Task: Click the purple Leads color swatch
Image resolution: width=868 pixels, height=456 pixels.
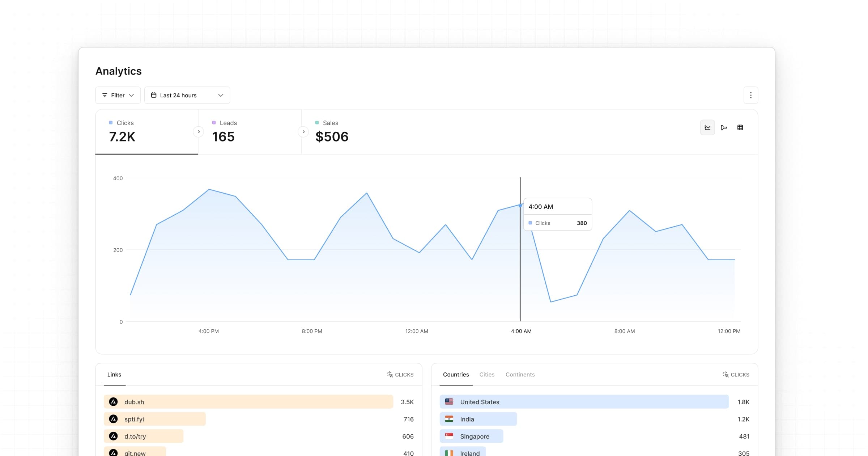Action: (x=214, y=123)
